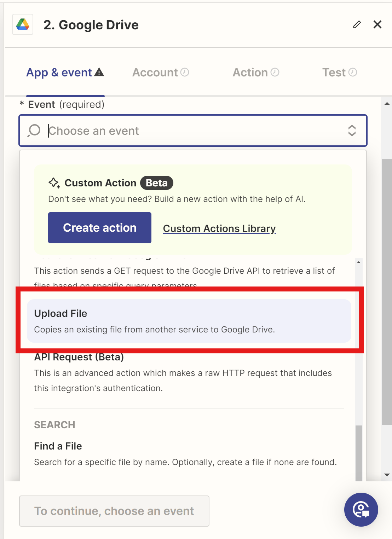Select the API Request (Beta) option
This screenshot has height=539, width=392.
click(x=189, y=372)
